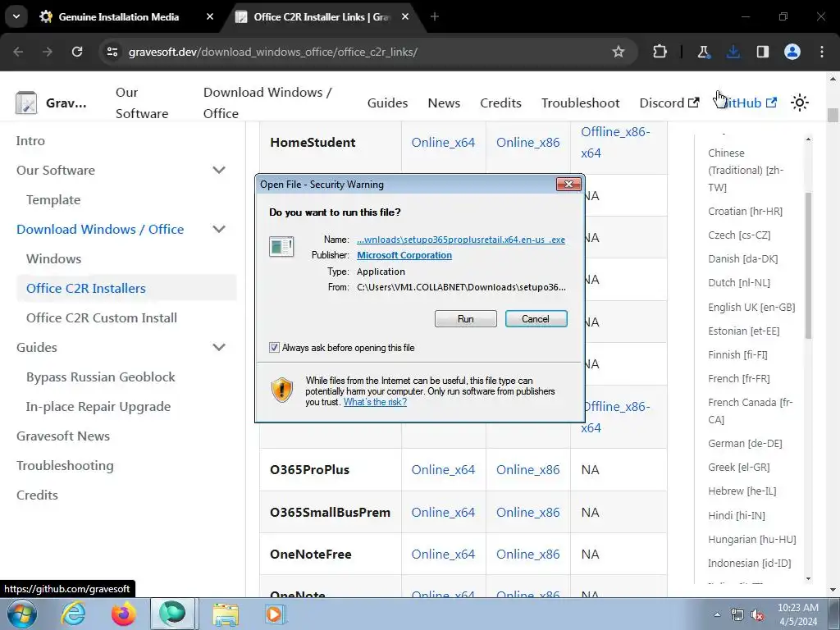Add a new browser tab
Viewport: 840px width, 630px height.
point(435,16)
